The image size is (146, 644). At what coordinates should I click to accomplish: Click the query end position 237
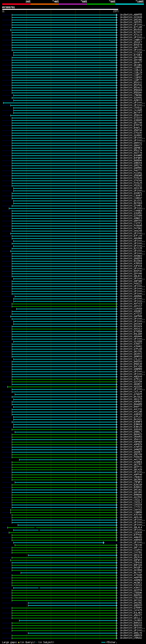click(x=115, y=11)
